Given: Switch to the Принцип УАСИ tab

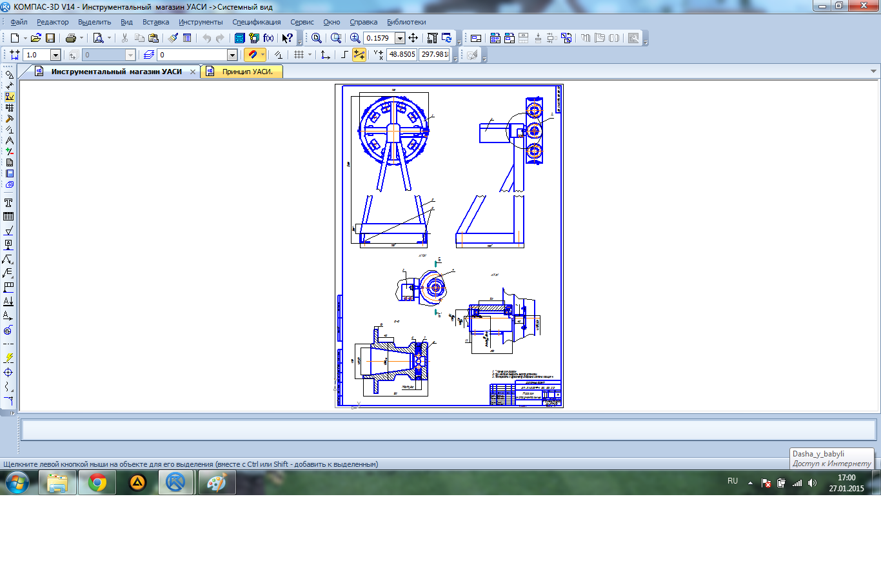Looking at the screenshot, I should [247, 72].
